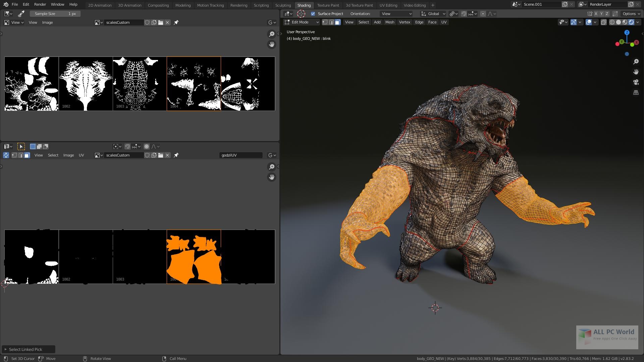
Task: Toggle the scalesCustom image pin icon
Action: click(x=176, y=22)
